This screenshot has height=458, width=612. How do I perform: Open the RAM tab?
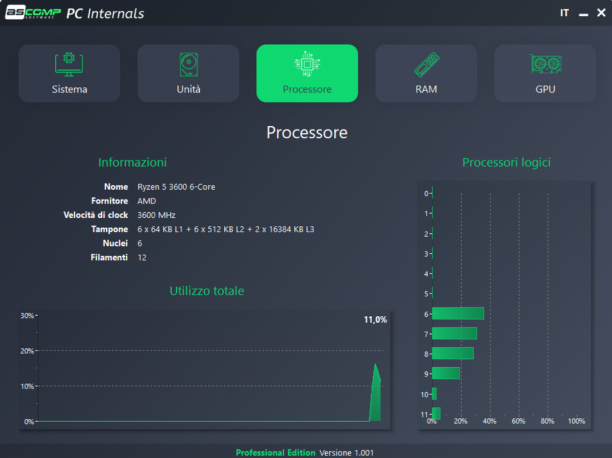[426, 73]
